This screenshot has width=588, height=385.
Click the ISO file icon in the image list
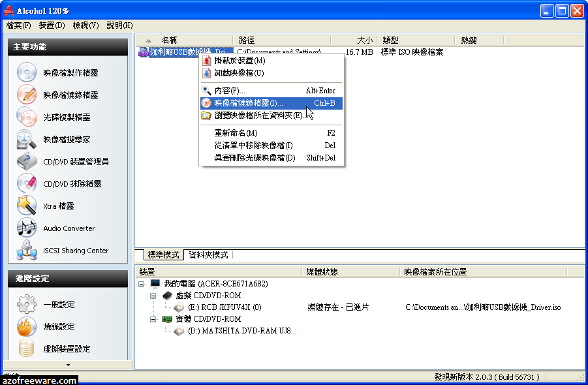tap(144, 52)
